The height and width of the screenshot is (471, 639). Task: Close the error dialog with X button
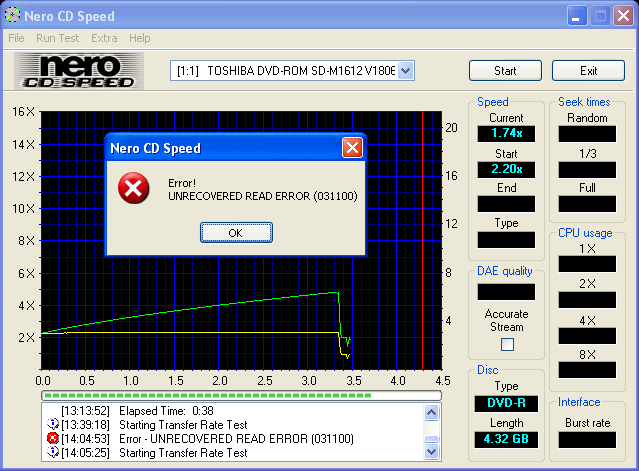pos(352,148)
